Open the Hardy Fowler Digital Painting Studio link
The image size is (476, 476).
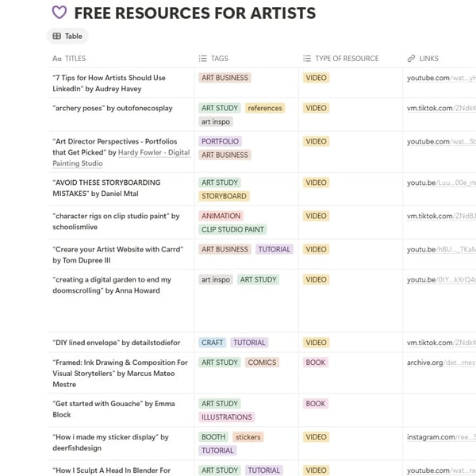tap(121, 158)
